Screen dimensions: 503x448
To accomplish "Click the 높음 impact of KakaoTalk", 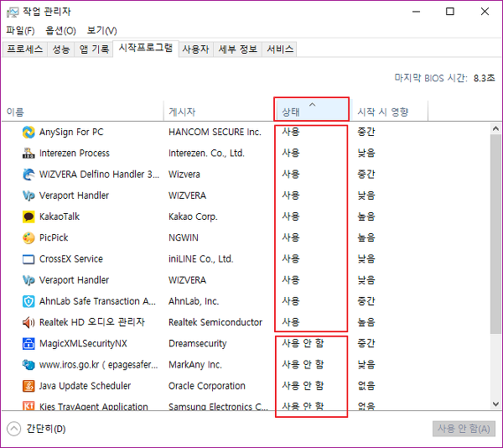I will 366,216.
